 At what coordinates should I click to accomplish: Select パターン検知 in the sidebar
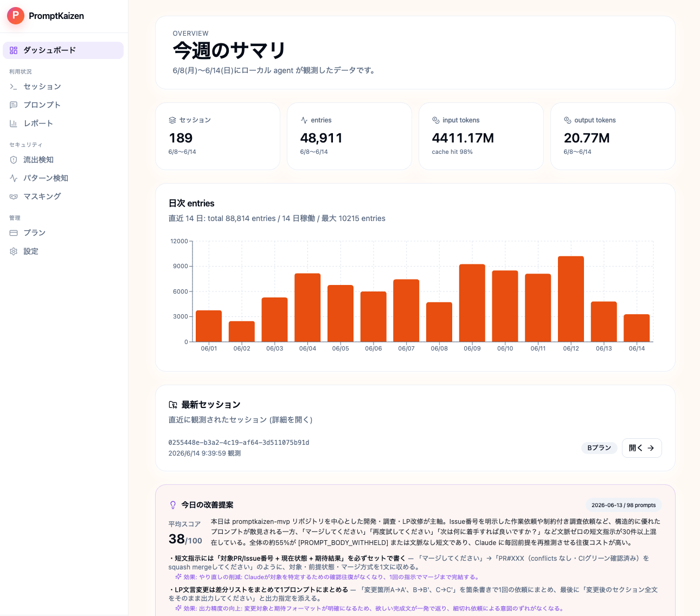(x=63, y=178)
